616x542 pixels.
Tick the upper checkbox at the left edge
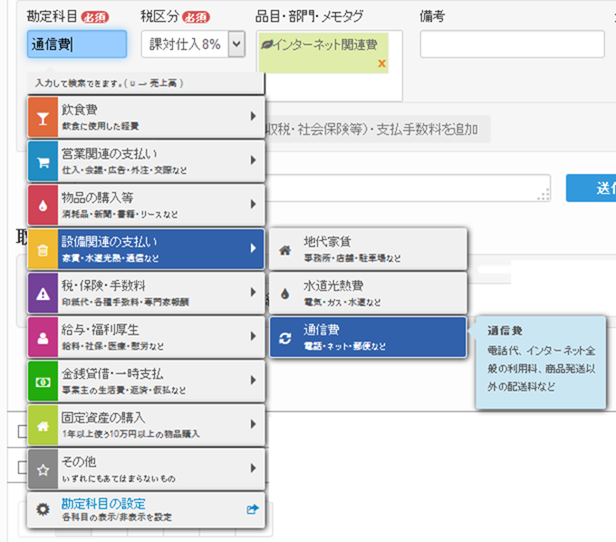click(22, 431)
